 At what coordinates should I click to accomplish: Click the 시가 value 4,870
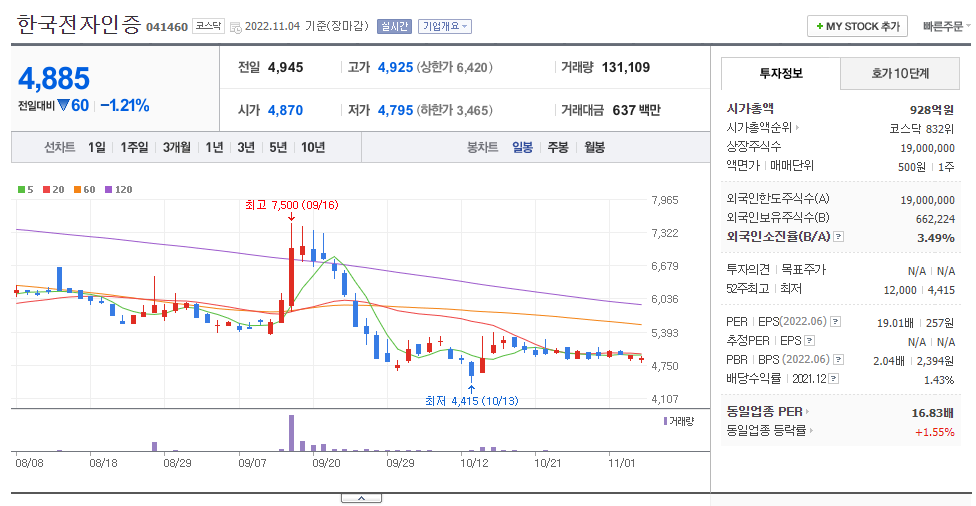click(285, 110)
